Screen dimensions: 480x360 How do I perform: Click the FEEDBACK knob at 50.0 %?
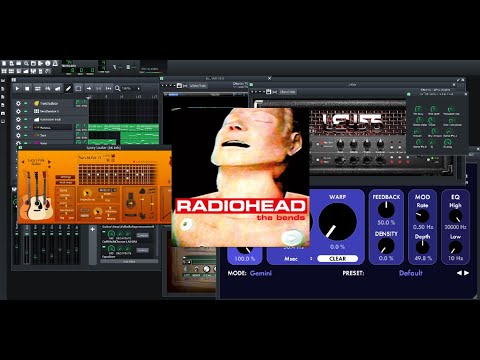[x=386, y=210]
